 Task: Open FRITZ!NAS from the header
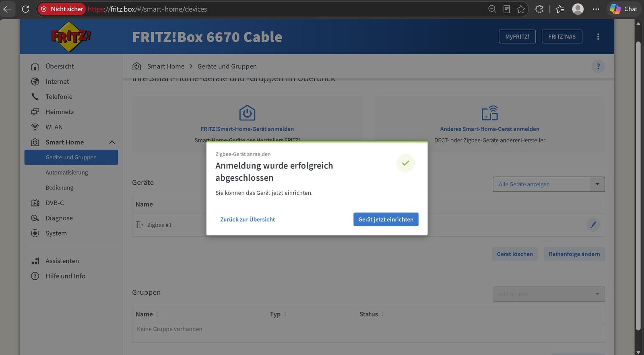click(x=562, y=37)
